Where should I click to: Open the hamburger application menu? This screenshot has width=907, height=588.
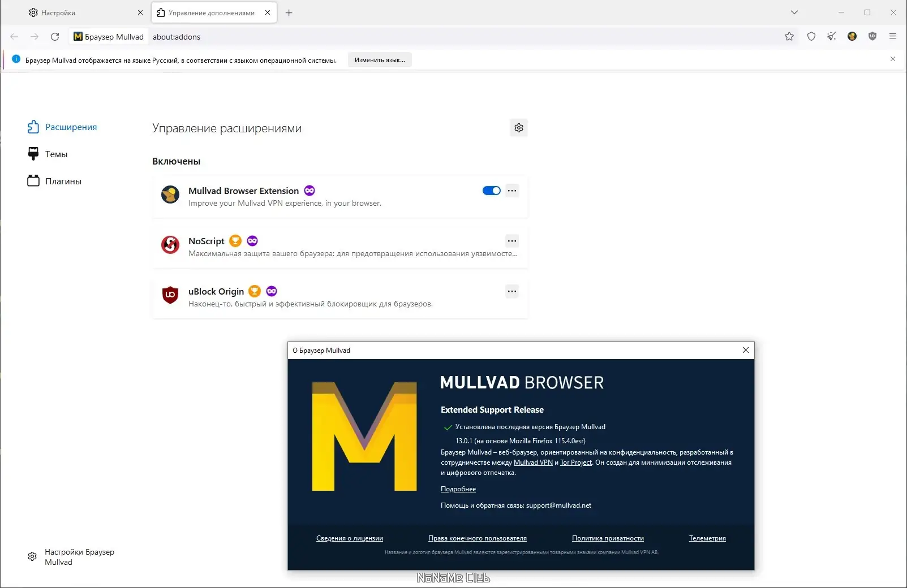tap(893, 37)
